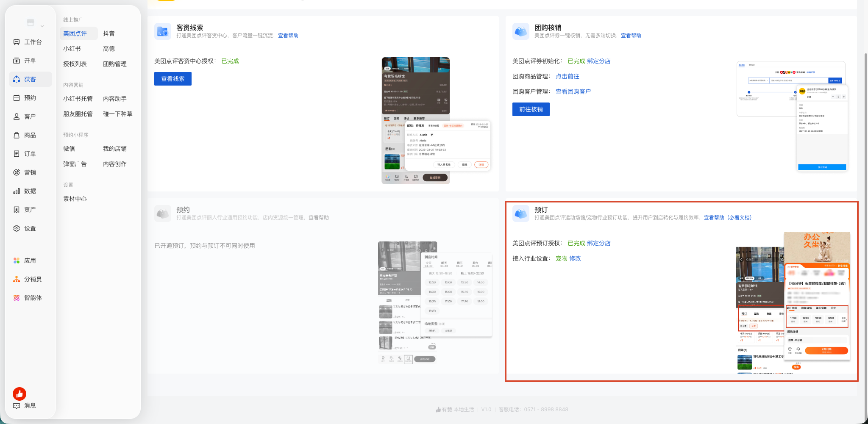Open 我的店铺 menu item
The width and height of the screenshot is (868, 424).
pyautogui.click(x=115, y=149)
